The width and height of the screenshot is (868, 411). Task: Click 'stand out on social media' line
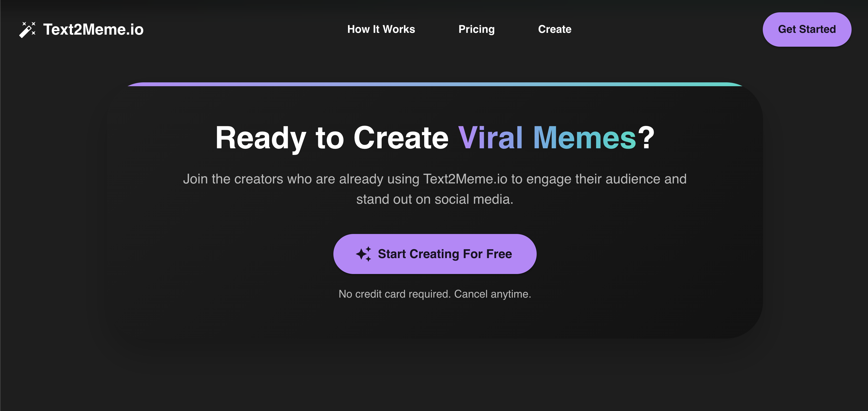(435, 199)
